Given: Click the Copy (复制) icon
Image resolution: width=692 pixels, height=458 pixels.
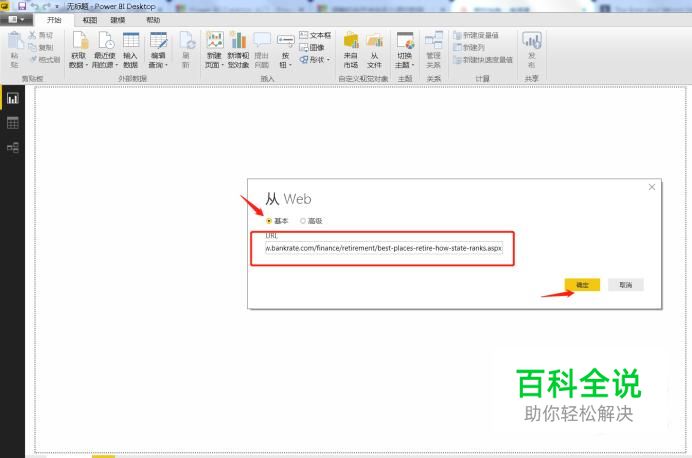Looking at the screenshot, I should tap(32, 47).
